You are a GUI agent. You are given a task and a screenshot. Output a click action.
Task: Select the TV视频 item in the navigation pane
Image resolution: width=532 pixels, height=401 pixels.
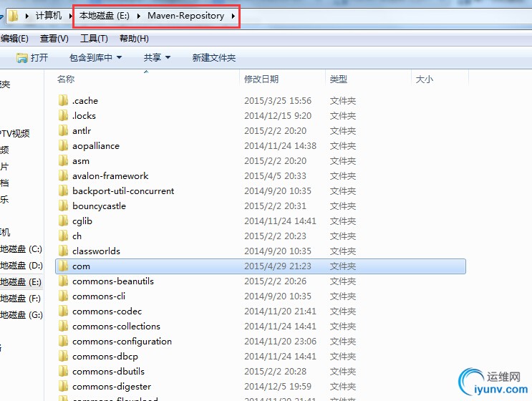coord(15,133)
